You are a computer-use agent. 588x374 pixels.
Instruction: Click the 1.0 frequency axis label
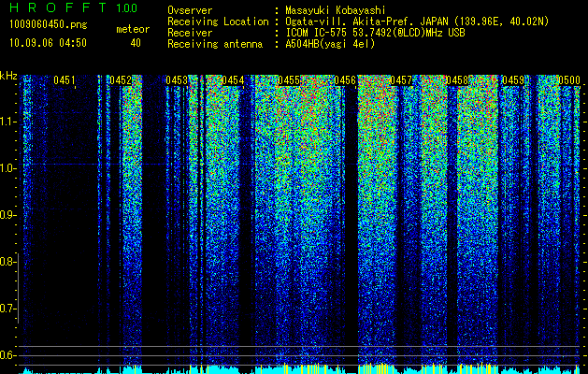coord(7,168)
